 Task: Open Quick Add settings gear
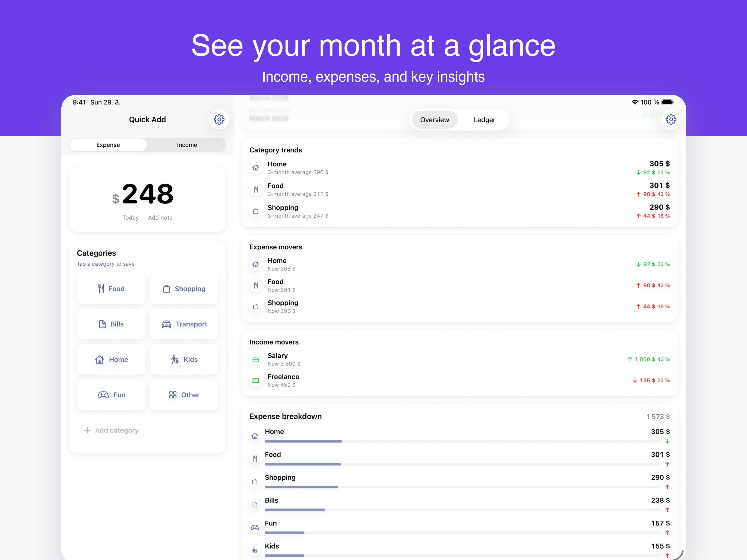[219, 119]
